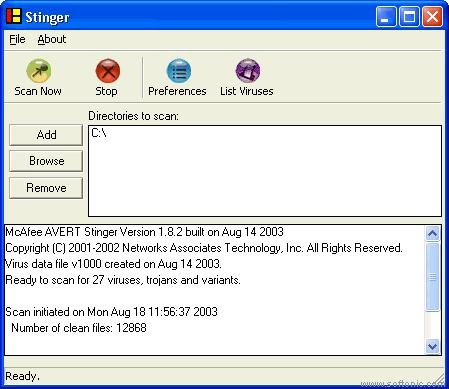449x389 pixels.
Task: Open the File menu
Action: pyautogui.click(x=17, y=39)
